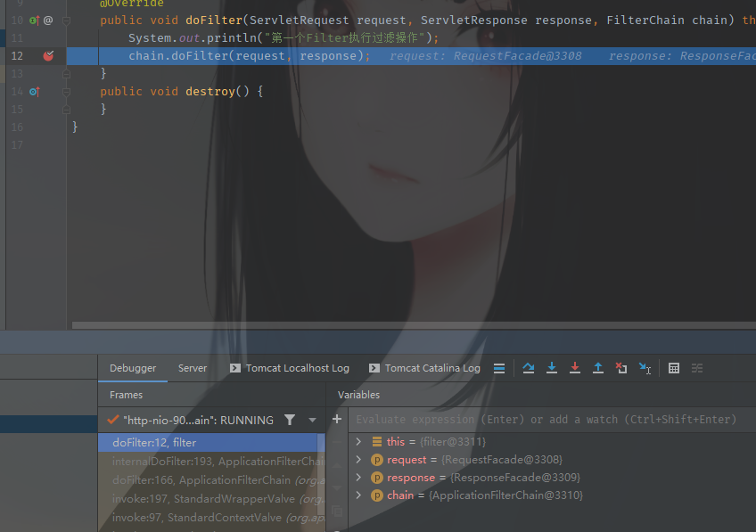The height and width of the screenshot is (532, 756).
Task: Click the implements gutter icon on line 14
Action: click(x=34, y=92)
